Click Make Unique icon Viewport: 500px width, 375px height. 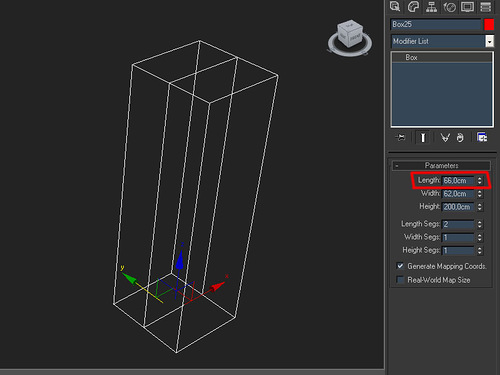point(445,137)
